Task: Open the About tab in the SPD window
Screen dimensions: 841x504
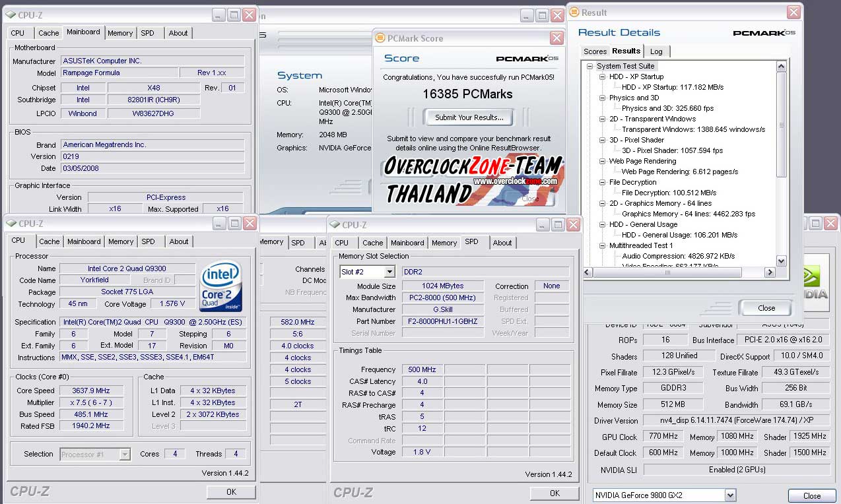Action: click(x=502, y=243)
